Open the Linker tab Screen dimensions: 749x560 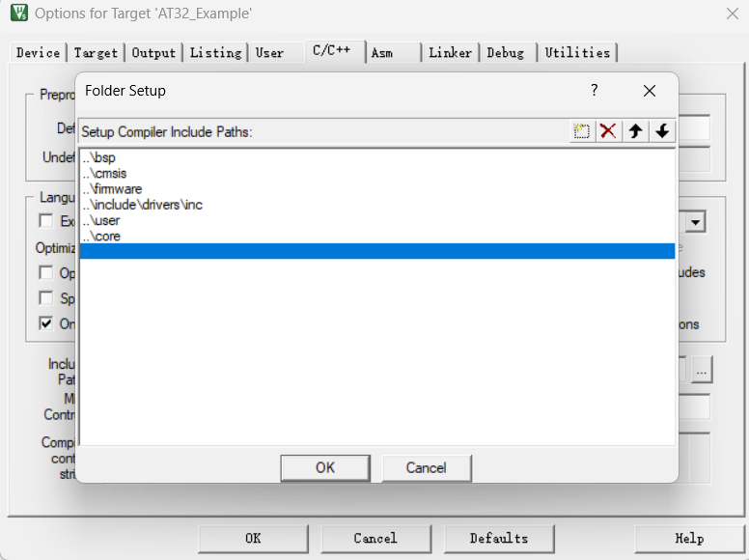[x=451, y=52]
